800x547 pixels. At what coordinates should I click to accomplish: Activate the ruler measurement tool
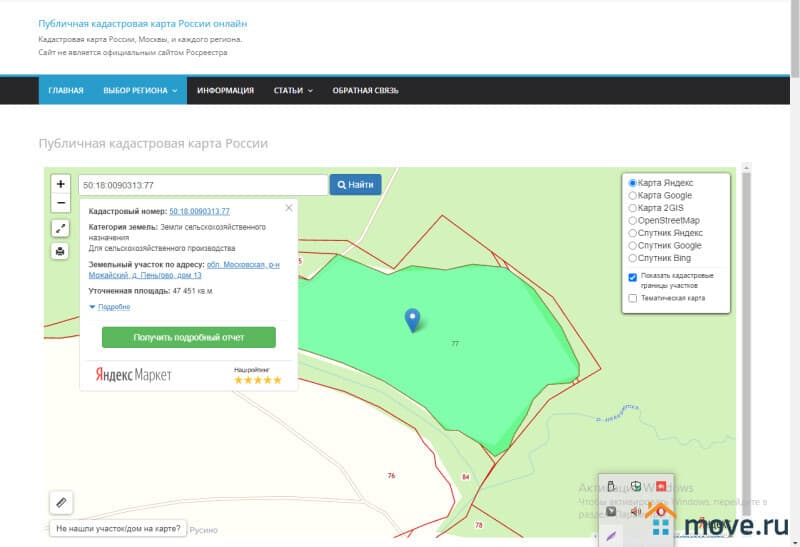[x=61, y=502]
